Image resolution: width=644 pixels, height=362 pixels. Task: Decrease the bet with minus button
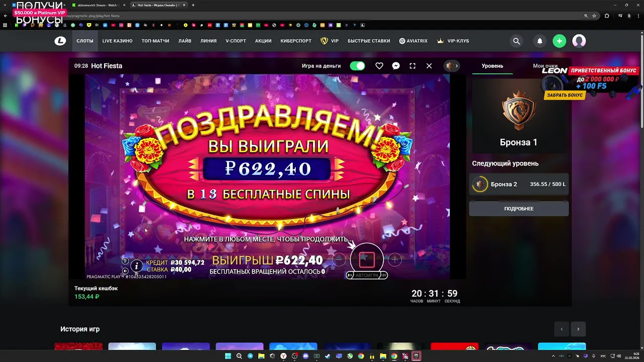click(x=339, y=259)
